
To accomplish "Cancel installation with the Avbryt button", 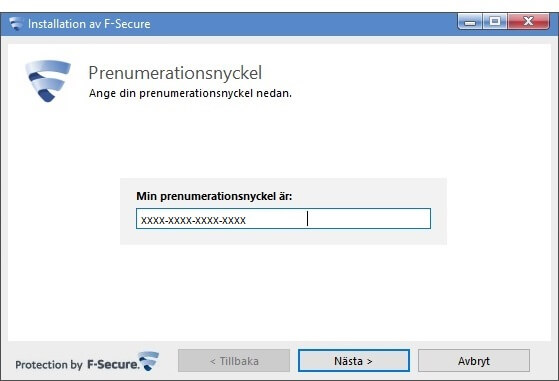I will click(474, 361).
